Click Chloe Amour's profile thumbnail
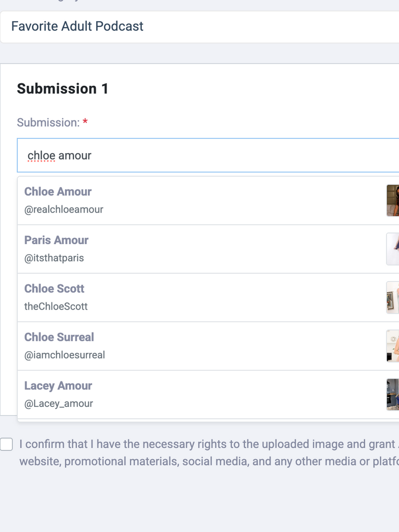The width and height of the screenshot is (399, 532). pyautogui.click(x=393, y=201)
